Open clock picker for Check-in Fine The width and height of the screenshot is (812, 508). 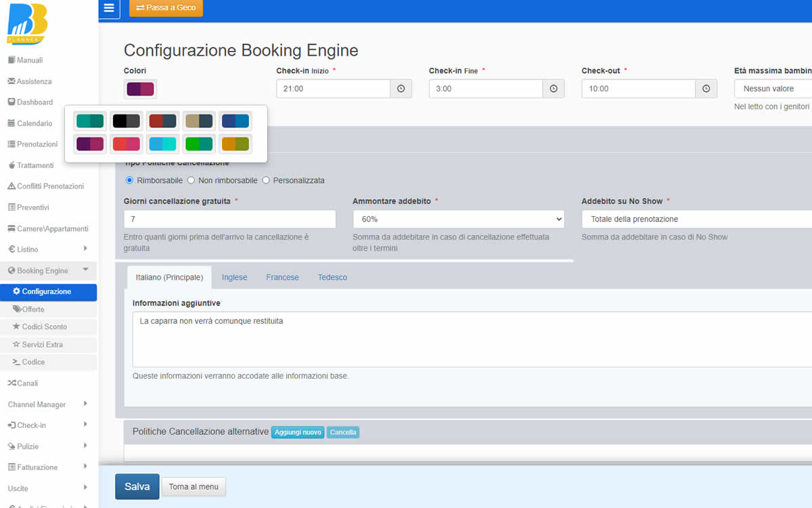(x=554, y=89)
